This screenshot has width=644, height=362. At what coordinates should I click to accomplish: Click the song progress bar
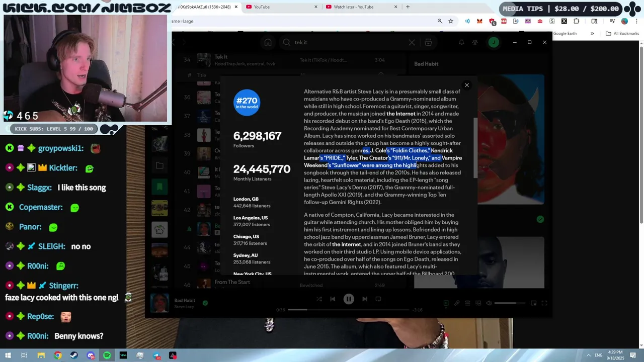click(349, 310)
